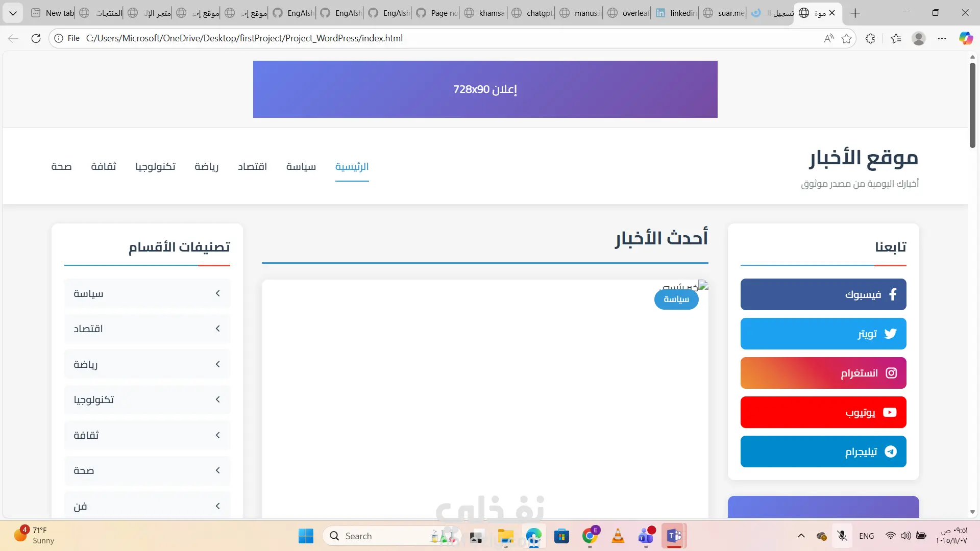Expand the سياسة category chevron
The width and height of the screenshot is (980, 551).
(218, 293)
